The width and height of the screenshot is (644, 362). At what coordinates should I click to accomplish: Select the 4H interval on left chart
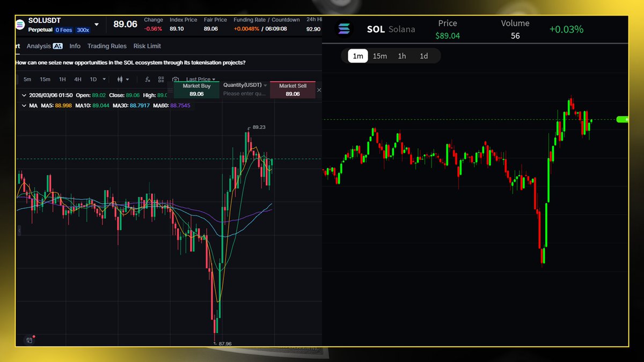[x=78, y=79]
